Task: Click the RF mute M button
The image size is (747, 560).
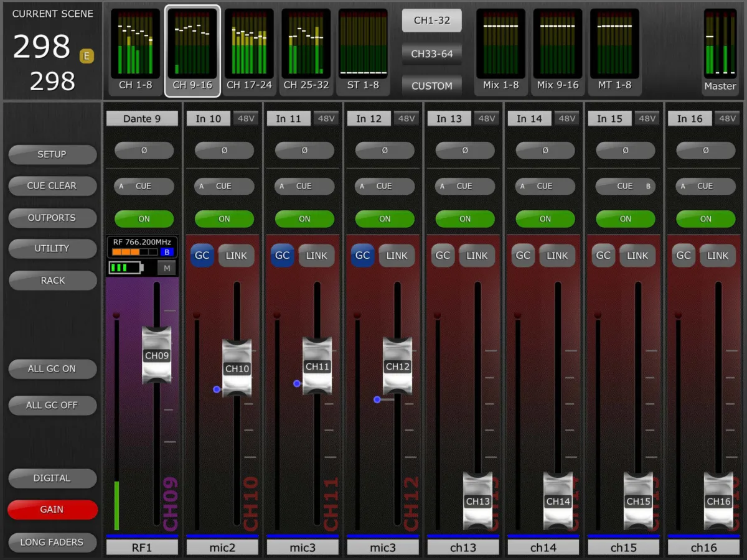Action: [166, 268]
